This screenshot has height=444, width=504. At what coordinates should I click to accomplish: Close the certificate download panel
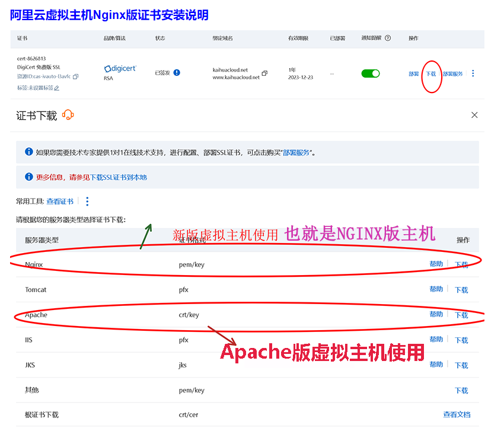(x=474, y=115)
